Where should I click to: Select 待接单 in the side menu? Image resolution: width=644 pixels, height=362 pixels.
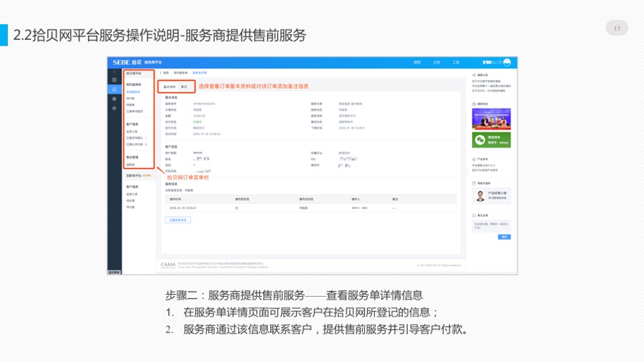click(x=130, y=105)
